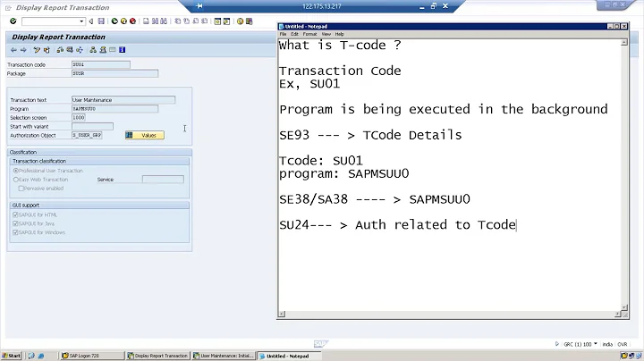The height and width of the screenshot is (361, 644).
Task: Click the Generate Shortcut icon
Action: point(226,21)
